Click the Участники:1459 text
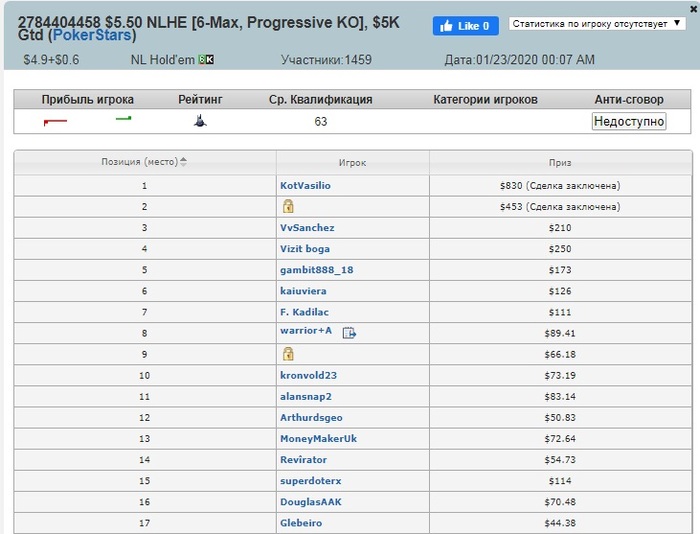 (x=326, y=60)
